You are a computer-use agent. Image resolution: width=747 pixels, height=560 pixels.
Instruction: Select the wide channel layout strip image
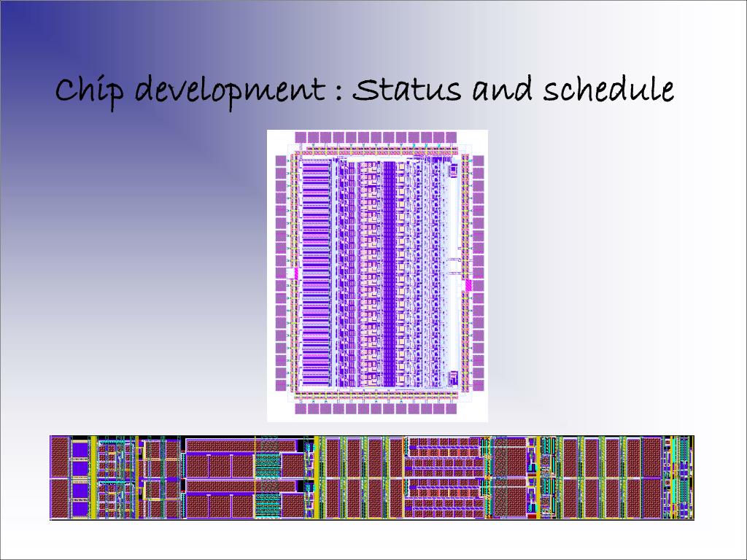pyautogui.click(x=371, y=478)
